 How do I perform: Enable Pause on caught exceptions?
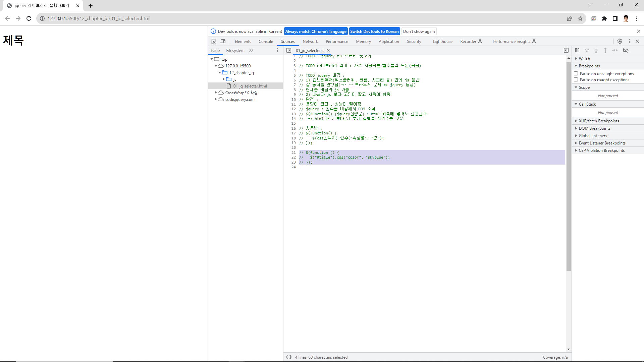[x=576, y=79]
